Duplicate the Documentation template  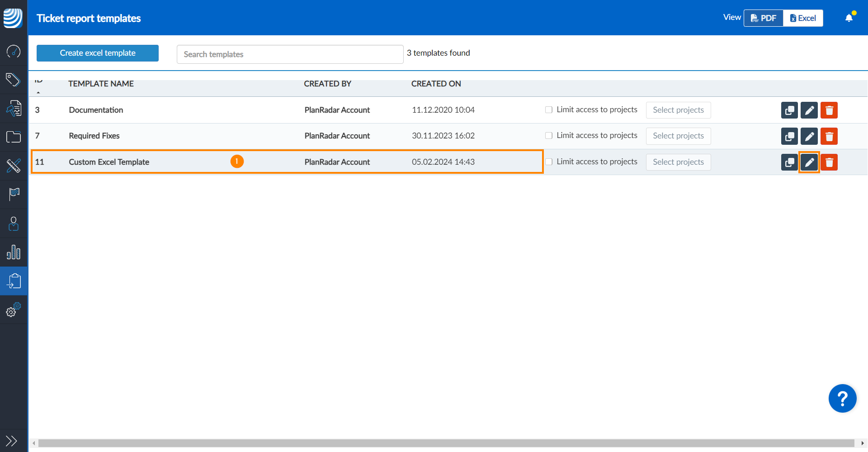[x=789, y=110]
